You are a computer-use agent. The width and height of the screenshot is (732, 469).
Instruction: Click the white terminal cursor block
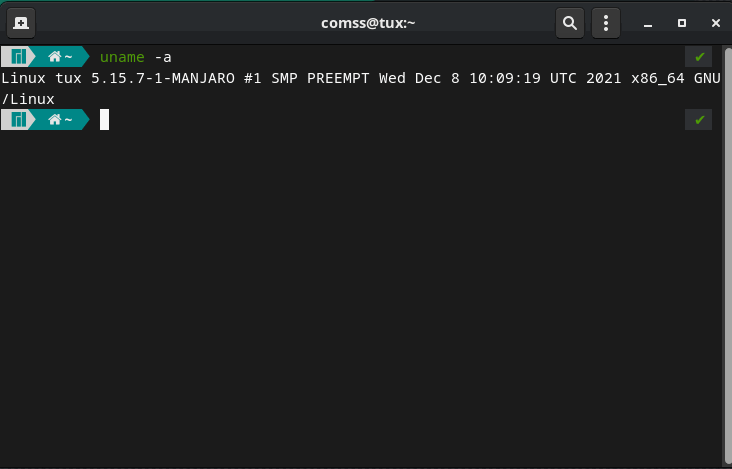coord(104,120)
